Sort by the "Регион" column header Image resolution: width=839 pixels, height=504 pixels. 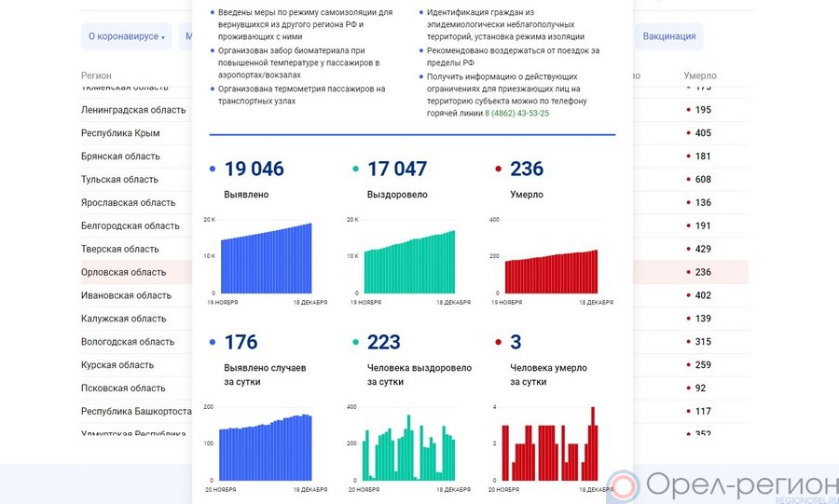[96, 75]
